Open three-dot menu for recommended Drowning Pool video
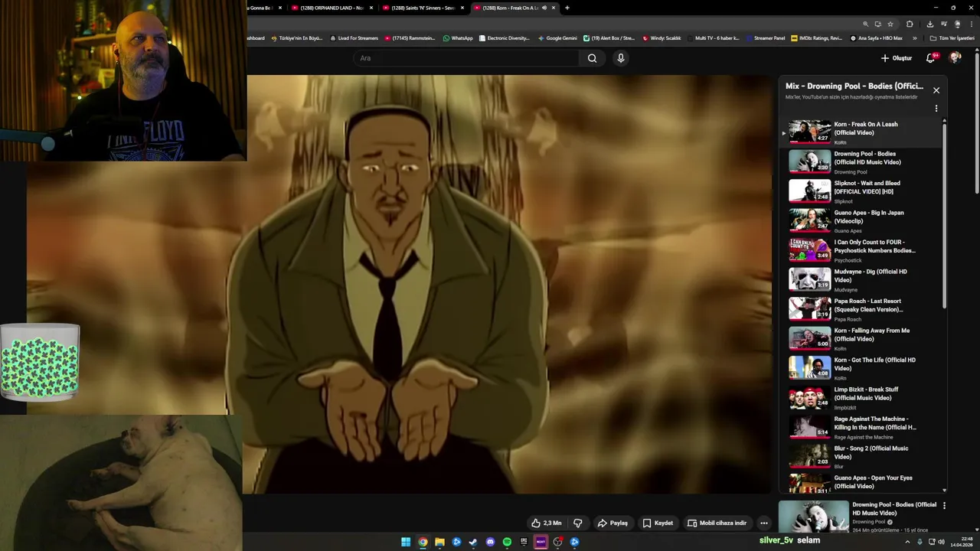This screenshot has height=551, width=980. coord(944,506)
